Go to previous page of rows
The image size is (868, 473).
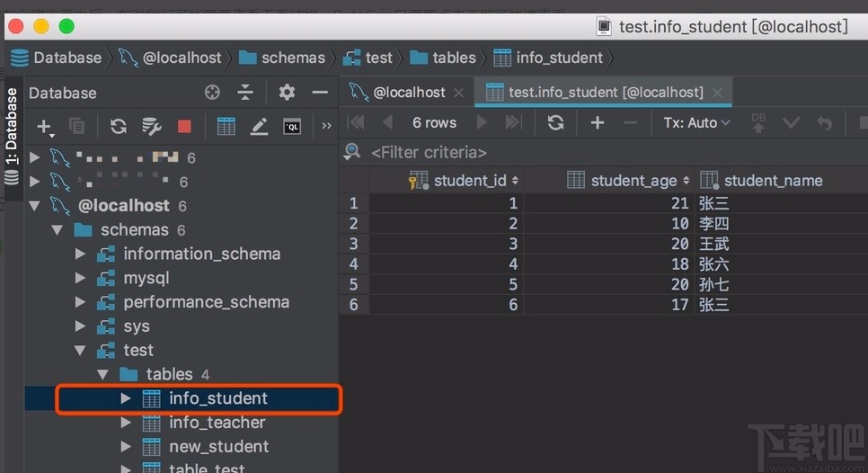(387, 122)
